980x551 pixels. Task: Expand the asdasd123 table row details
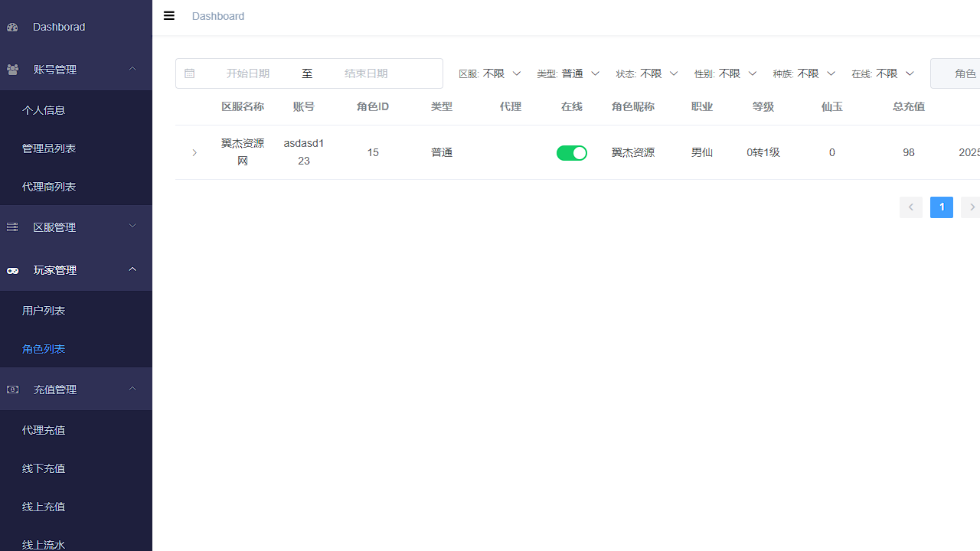(194, 152)
